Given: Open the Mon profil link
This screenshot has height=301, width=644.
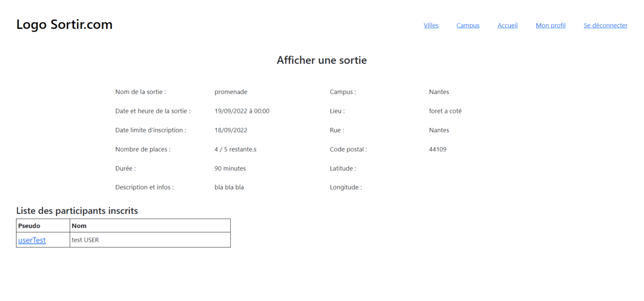Looking at the screenshot, I should click(x=551, y=25).
